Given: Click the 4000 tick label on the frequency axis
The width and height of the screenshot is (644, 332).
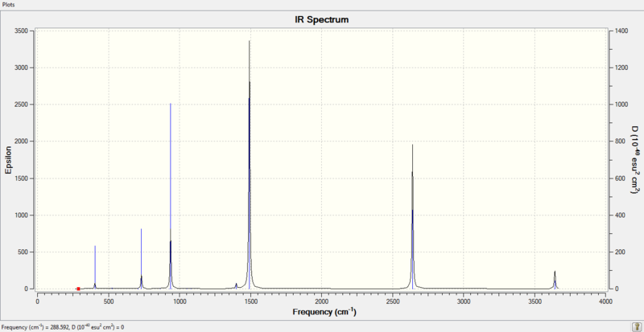Looking at the screenshot, I should pos(606,301).
